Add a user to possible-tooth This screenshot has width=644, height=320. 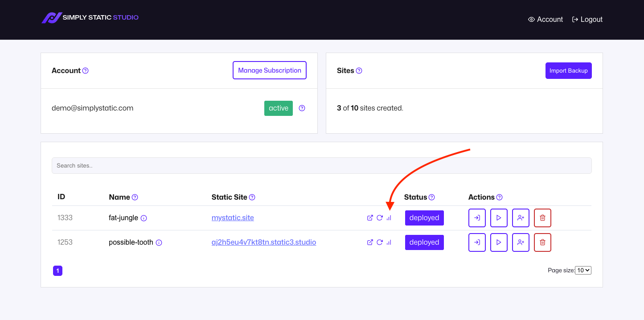[x=521, y=242]
